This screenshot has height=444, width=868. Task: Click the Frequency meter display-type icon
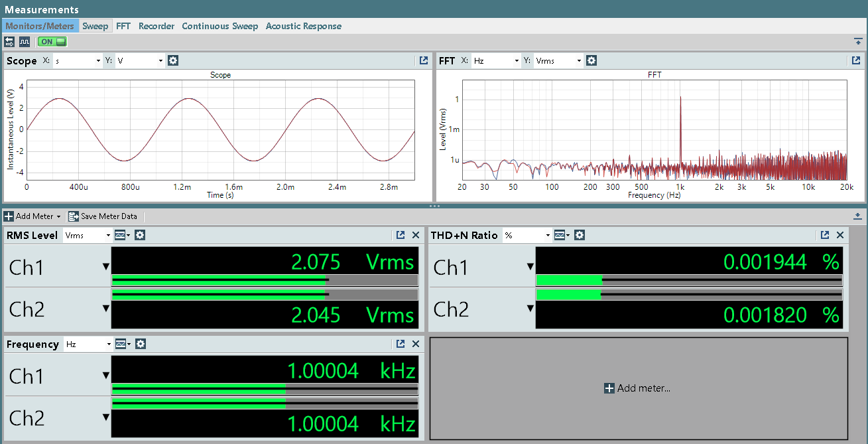point(120,344)
